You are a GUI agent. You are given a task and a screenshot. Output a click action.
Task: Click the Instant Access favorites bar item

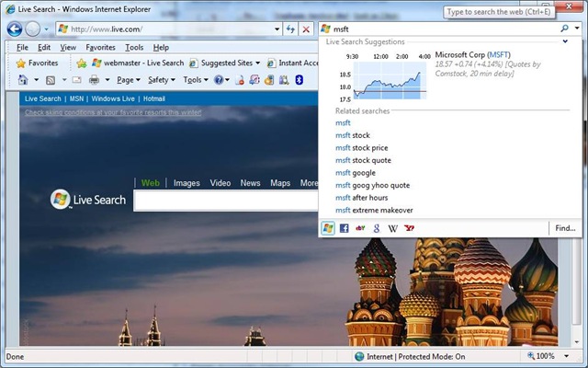coord(292,63)
